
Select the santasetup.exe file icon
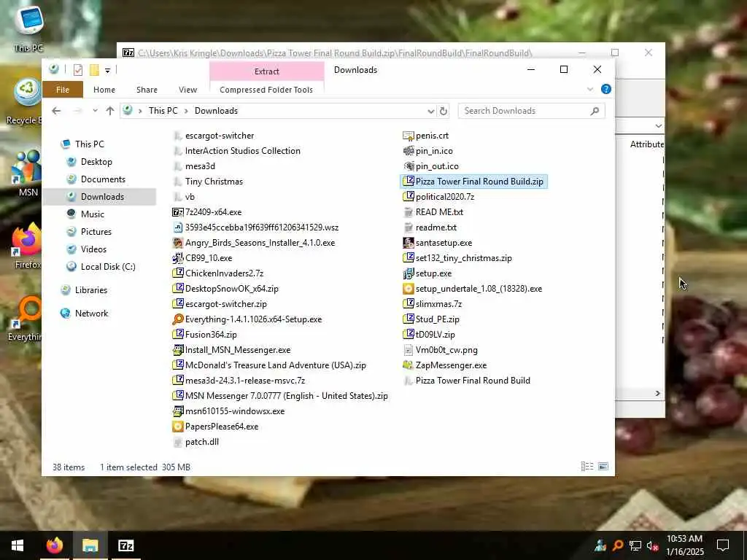pyautogui.click(x=409, y=243)
